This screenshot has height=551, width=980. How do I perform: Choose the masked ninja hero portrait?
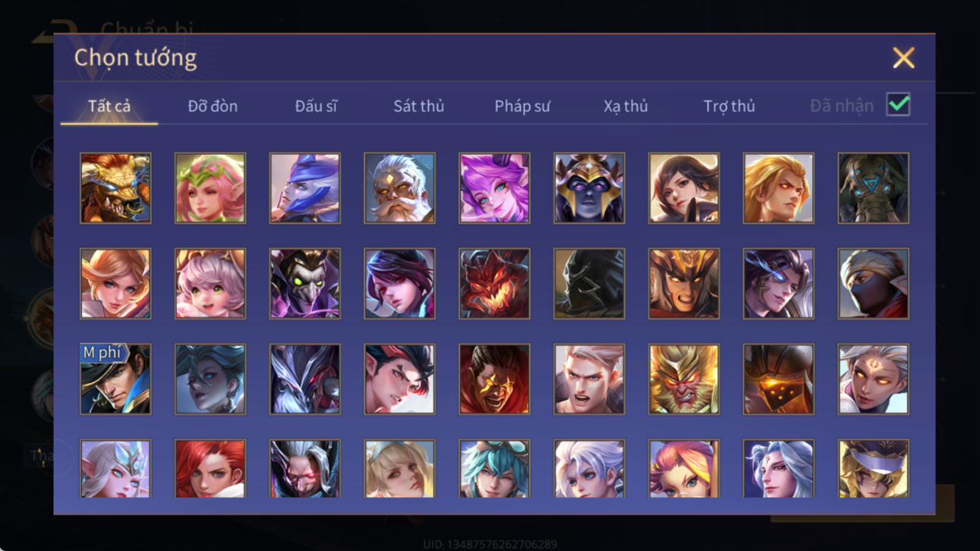tap(873, 284)
